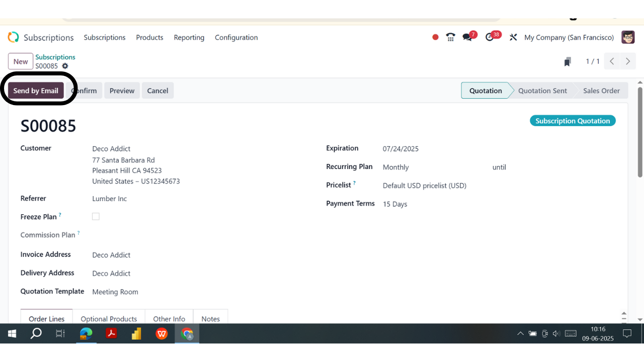Open the gear actions menu beside S00085
The image size is (644, 362).
click(x=64, y=66)
